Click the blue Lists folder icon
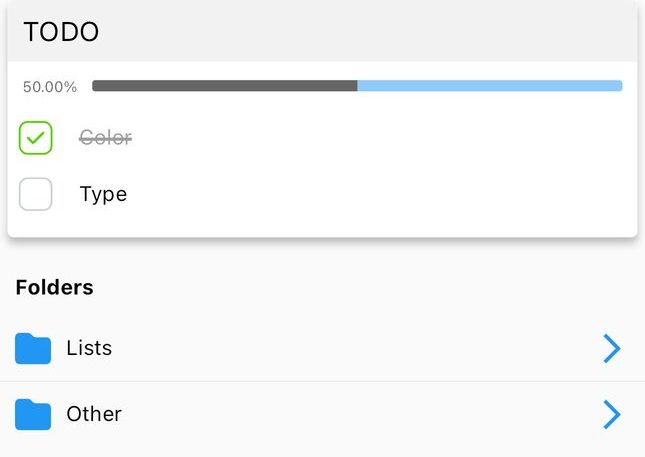The width and height of the screenshot is (645, 457). (x=33, y=349)
